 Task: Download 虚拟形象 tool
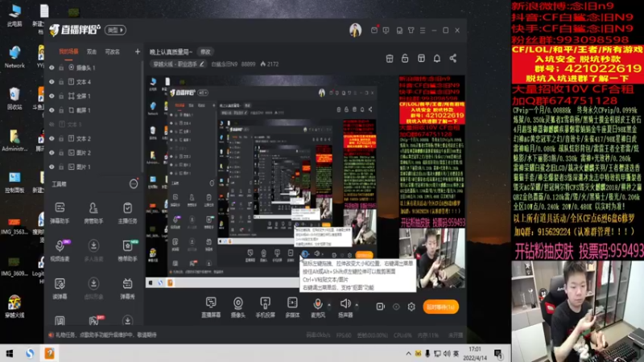tap(93, 288)
